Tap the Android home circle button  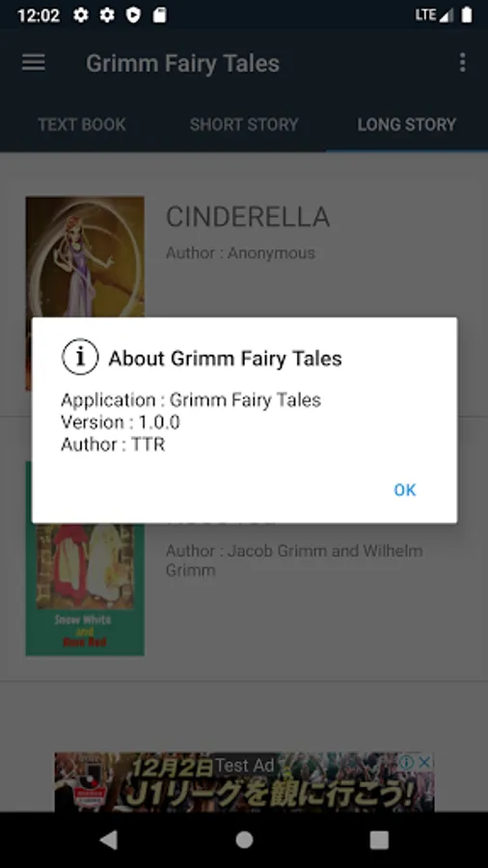[244, 840]
